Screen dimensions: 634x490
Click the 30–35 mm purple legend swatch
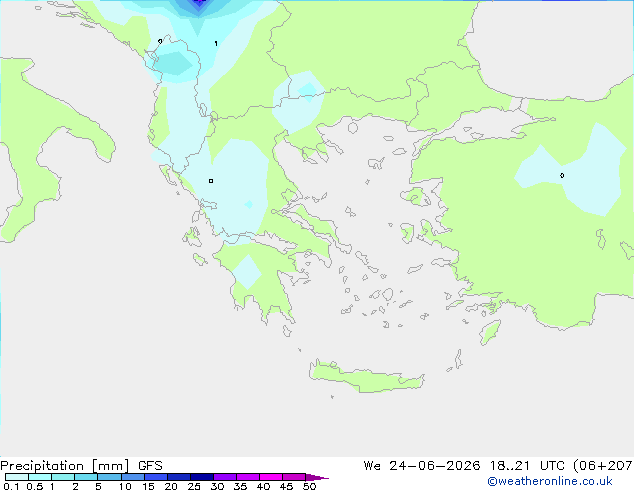[x=225, y=477]
